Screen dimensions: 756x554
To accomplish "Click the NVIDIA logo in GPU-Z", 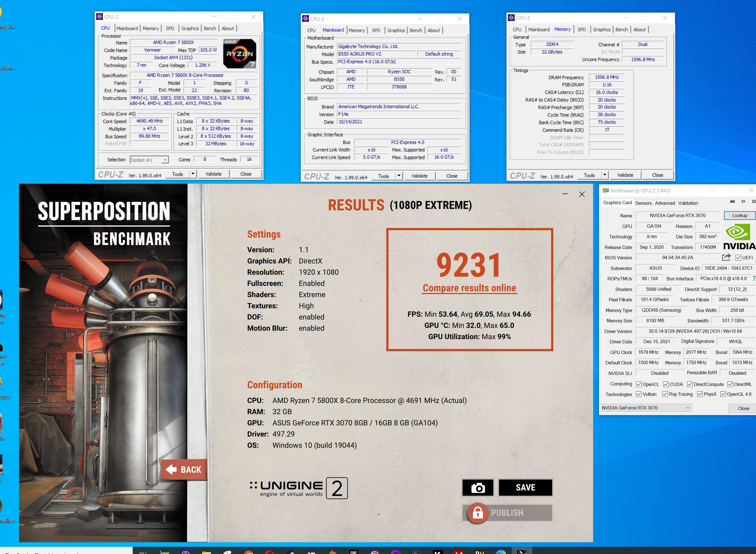I will point(739,237).
